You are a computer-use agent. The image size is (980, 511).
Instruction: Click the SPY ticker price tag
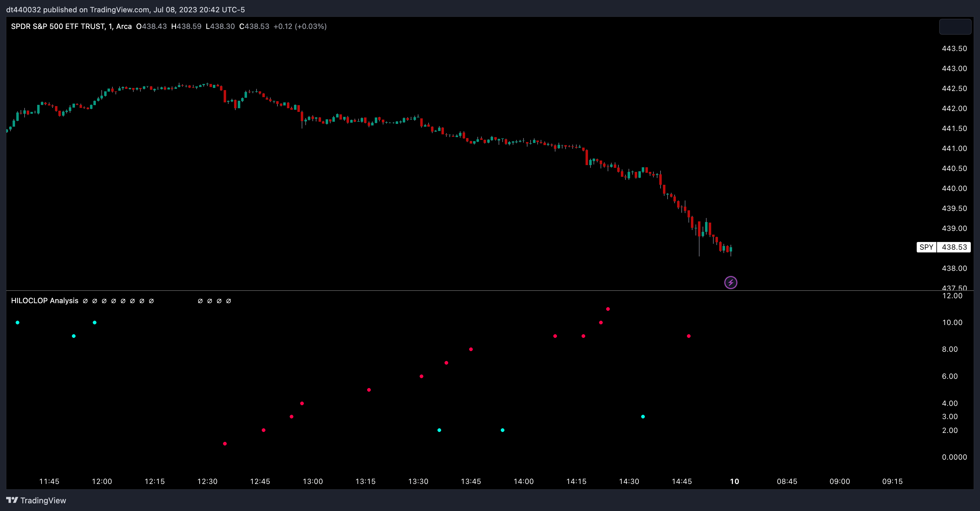926,247
